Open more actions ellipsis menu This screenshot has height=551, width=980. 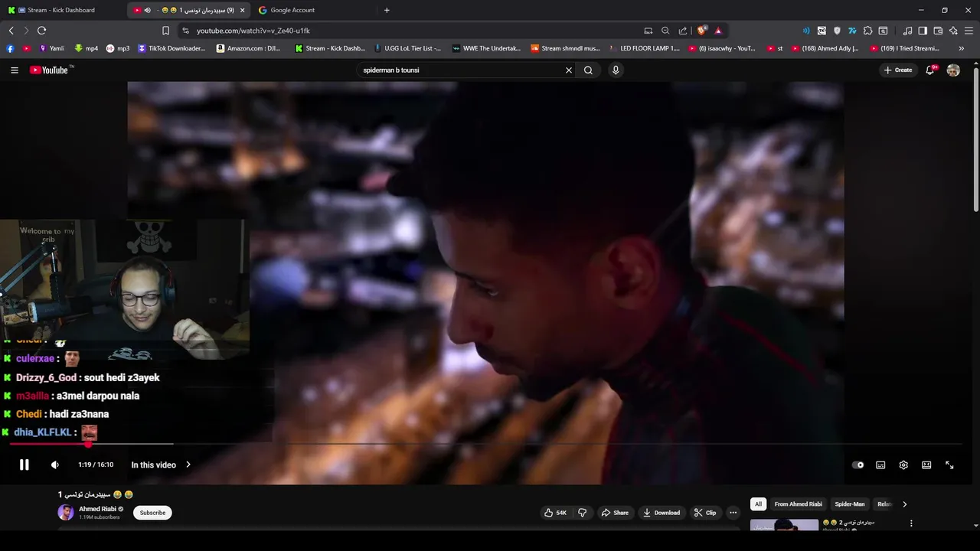[733, 513]
